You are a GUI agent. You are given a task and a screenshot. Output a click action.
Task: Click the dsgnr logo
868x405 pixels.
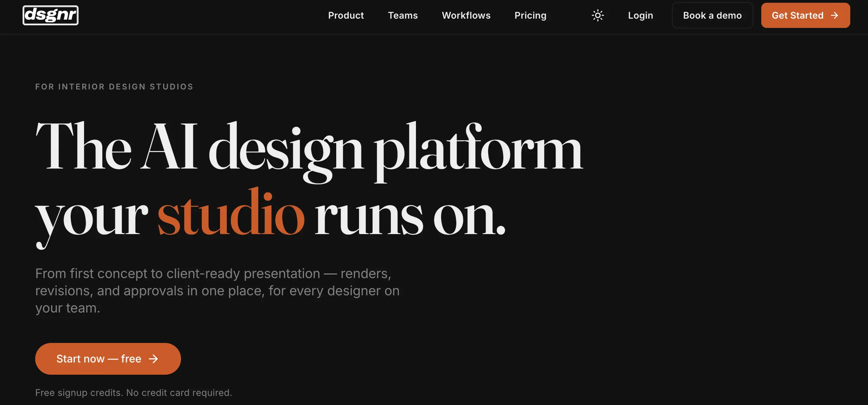(x=51, y=15)
